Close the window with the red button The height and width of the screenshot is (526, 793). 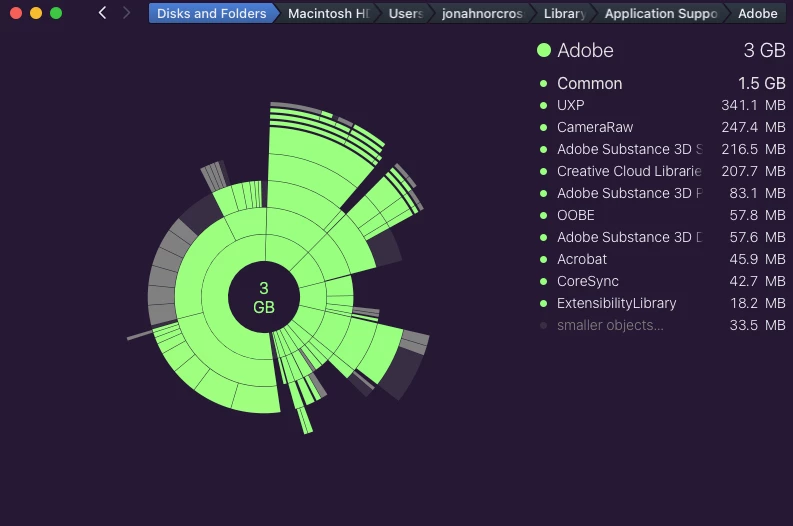click(16, 13)
